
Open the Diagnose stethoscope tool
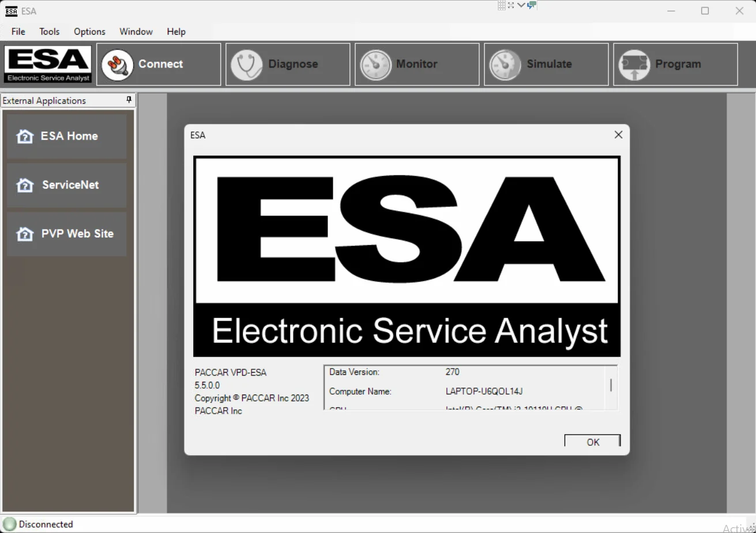point(247,65)
